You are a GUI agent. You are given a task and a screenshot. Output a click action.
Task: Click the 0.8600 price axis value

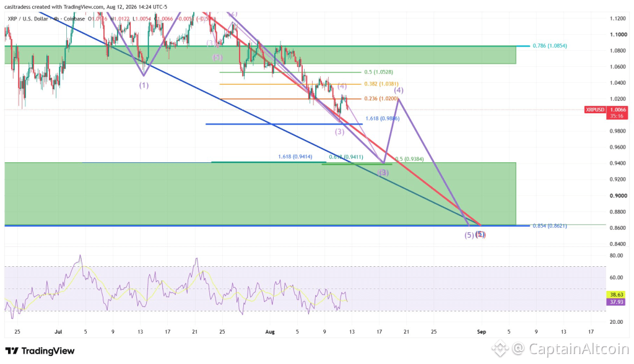coord(619,228)
